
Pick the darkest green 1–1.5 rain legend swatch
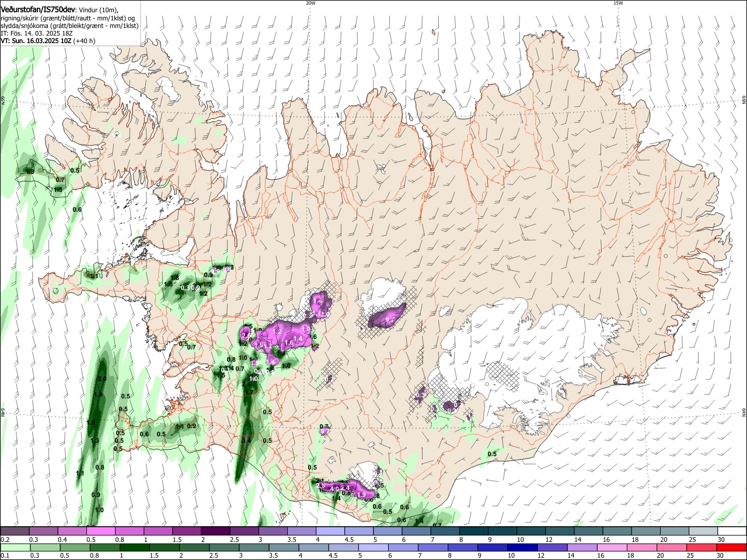pos(135,547)
